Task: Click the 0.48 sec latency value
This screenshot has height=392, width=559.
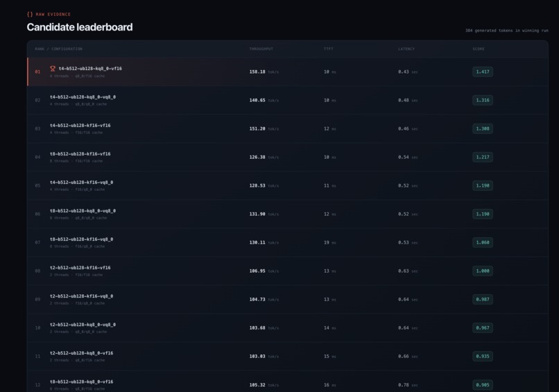Action: click(409, 100)
